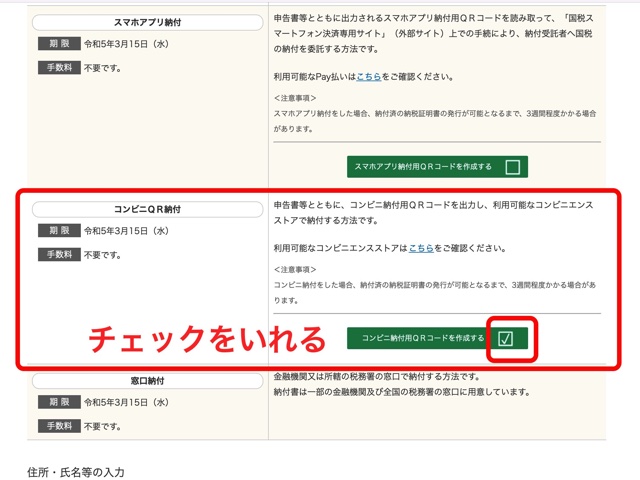
Task: Click 期限 badge under コンビニQR納付
Action: pyautogui.click(x=58, y=231)
